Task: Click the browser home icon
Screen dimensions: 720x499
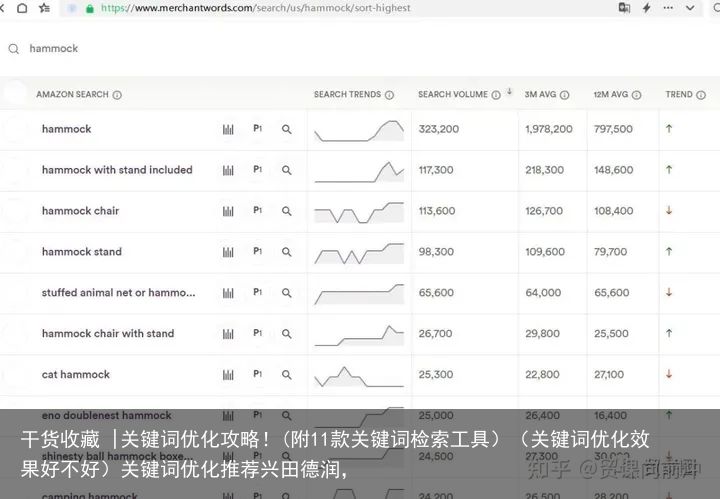Action: pyautogui.click(x=22, y=8)
